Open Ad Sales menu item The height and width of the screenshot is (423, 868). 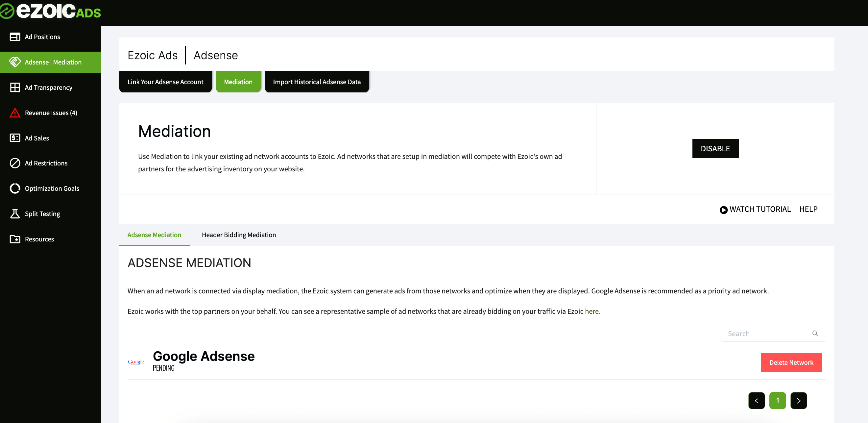51,138
